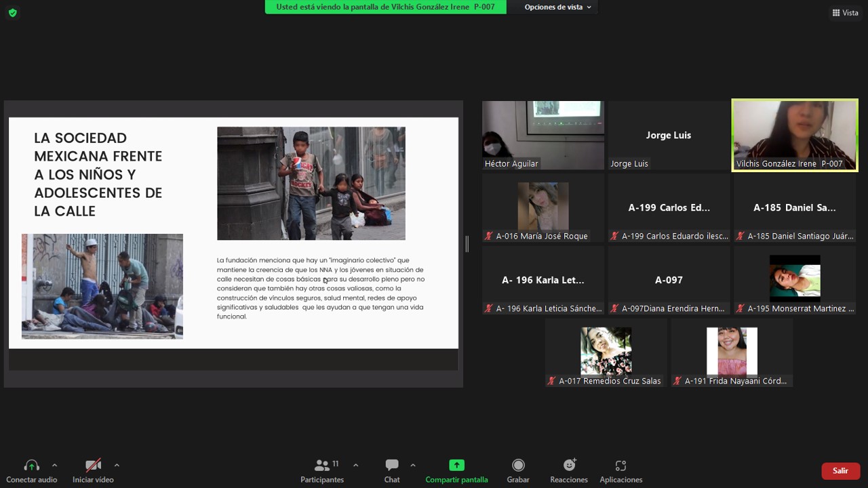
Task: Toggle Iniciar vídeo camera icon
Action: [x=93, y=465]
